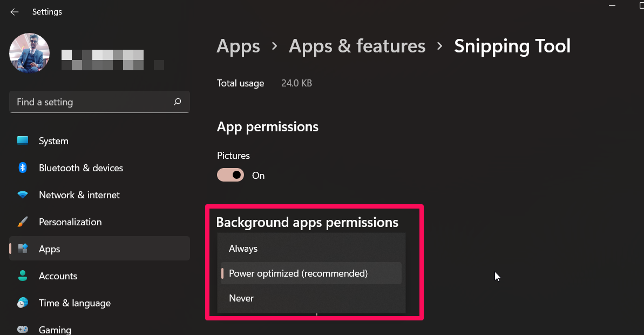The height and width of the screenshot is (335, 644).
Task: Select Always in the background permissions dropdown
Action: click(x=243, y=249)
